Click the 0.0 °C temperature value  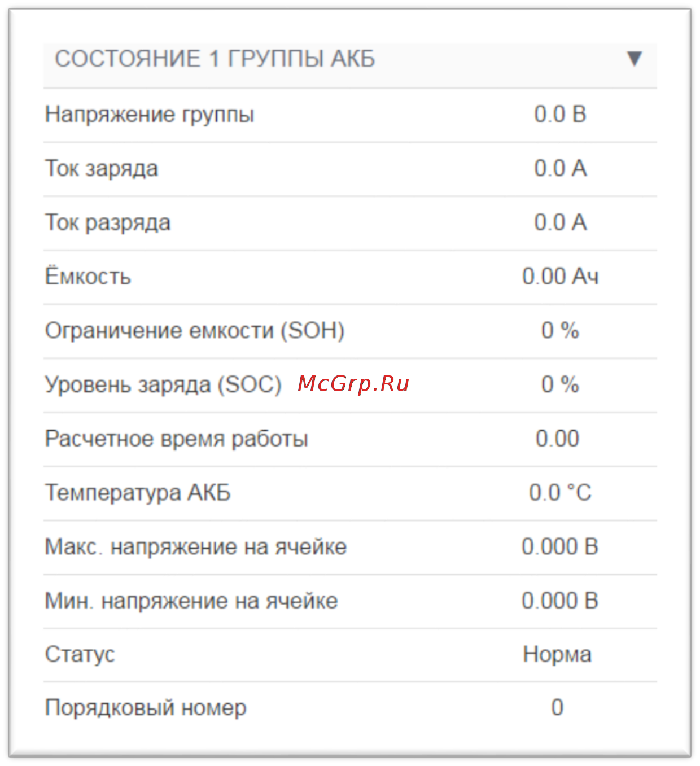(560, 493)
